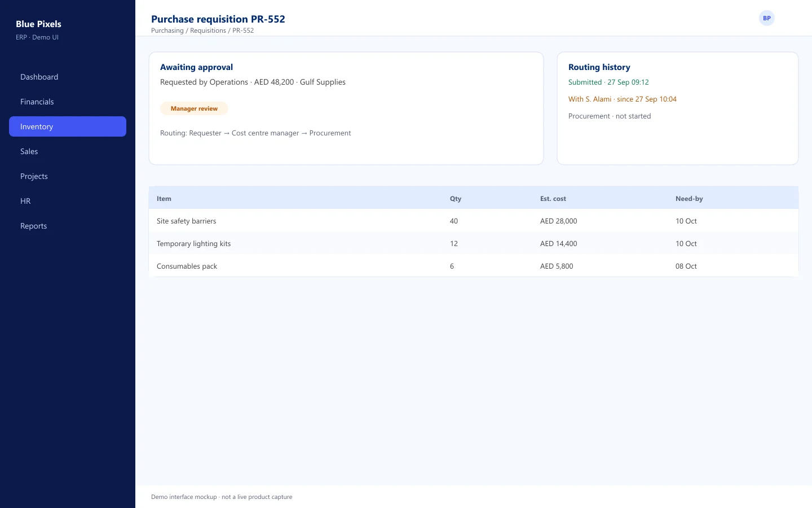Click the AED 5,800 cost cell

[557, 266]
